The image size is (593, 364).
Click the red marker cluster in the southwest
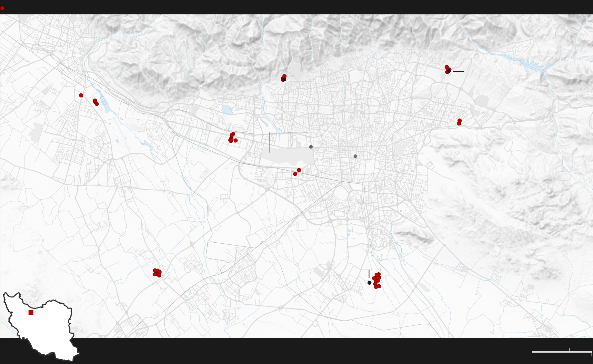(x=157, y=273)
